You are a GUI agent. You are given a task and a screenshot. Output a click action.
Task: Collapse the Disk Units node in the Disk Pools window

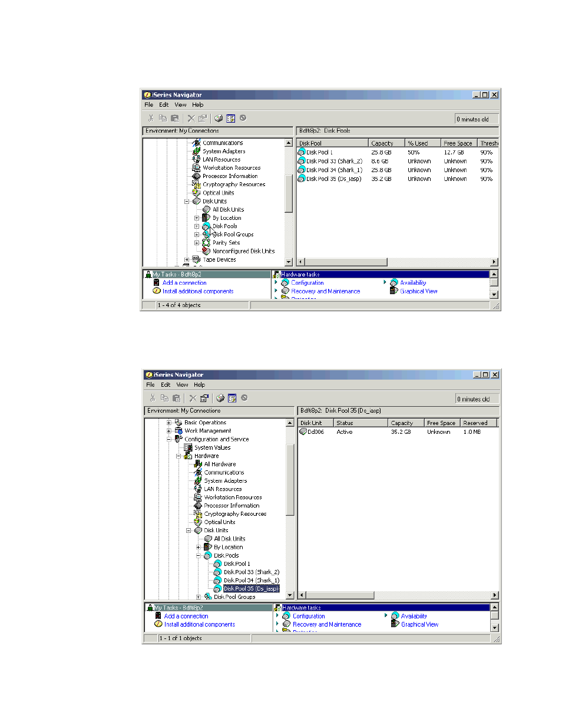point(187,201)
